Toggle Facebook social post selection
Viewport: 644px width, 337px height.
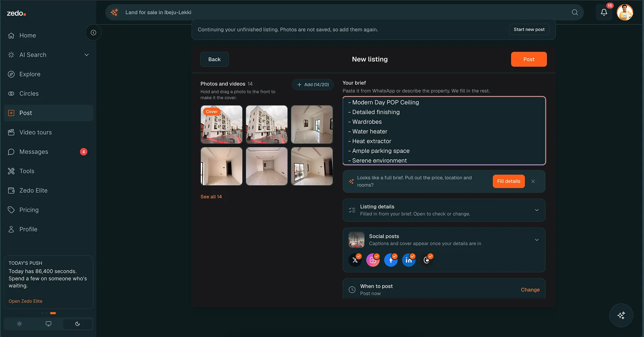click(391, 260)
